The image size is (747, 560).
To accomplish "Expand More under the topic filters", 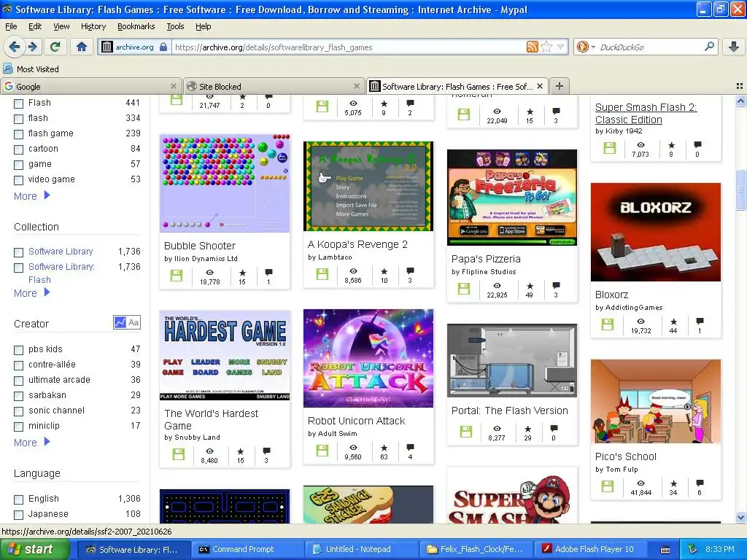I will point(31,195).
